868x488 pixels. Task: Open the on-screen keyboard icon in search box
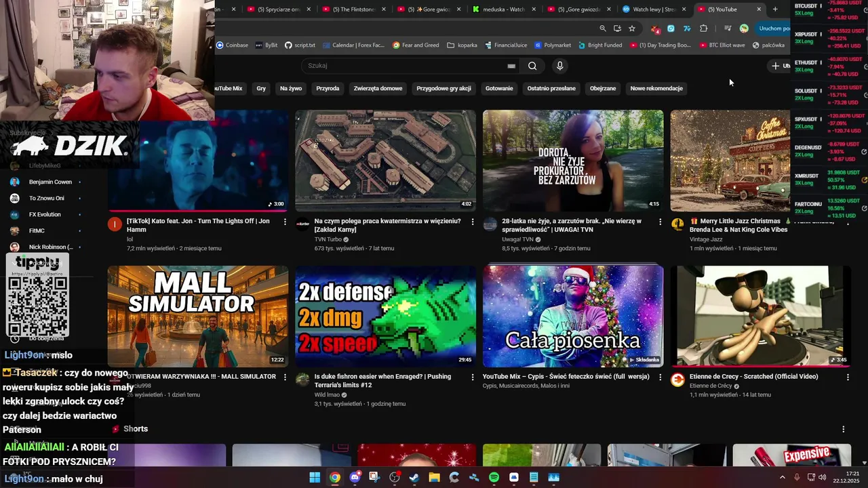click(511, 66)
